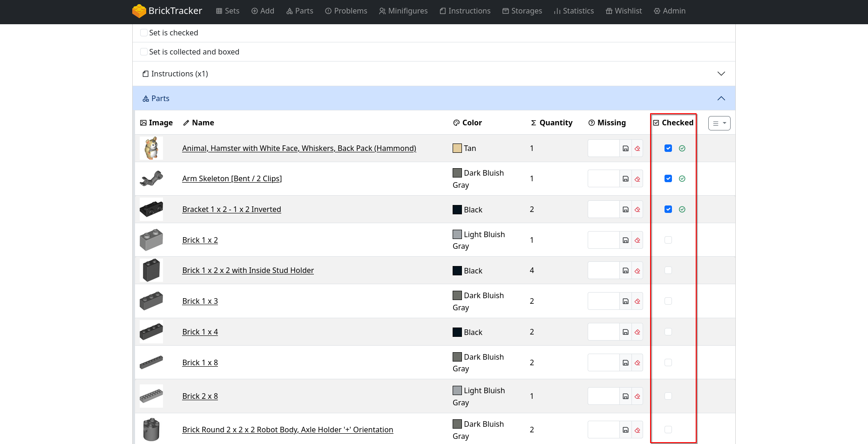Click the save icon for Brick 1 x 2
Screen dimensions: 868x444
[625, 240]
